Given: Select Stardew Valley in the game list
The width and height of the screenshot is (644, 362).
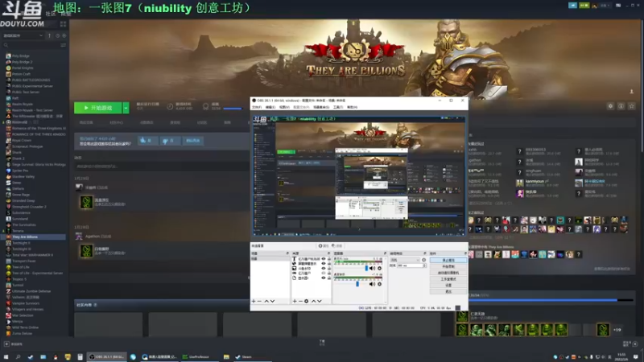Looking at the screenshot, I should click(23, 176).
